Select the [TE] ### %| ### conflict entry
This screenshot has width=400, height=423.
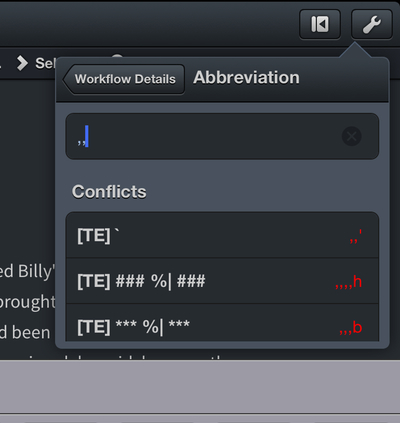[x=222, y=281]
